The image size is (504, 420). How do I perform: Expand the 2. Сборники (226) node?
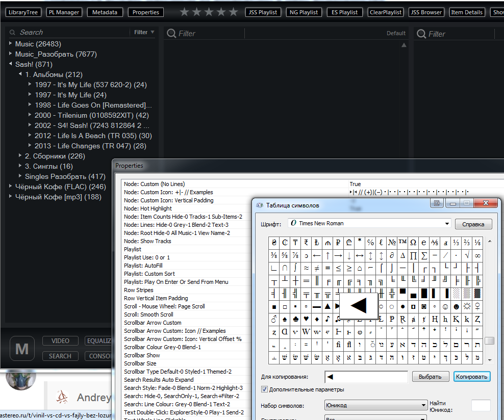[20, 156]
